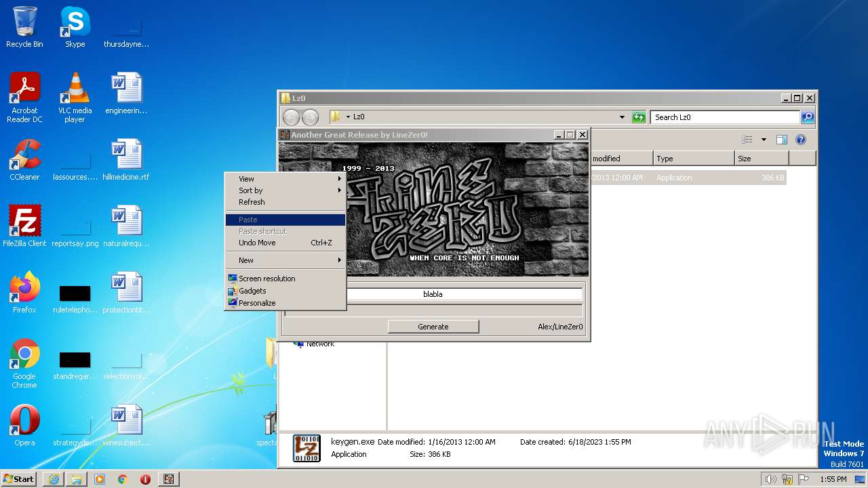The width and height of the screenshot is (868, 488).
Task: Sort by the Type column header
Action: coord(694,159)
